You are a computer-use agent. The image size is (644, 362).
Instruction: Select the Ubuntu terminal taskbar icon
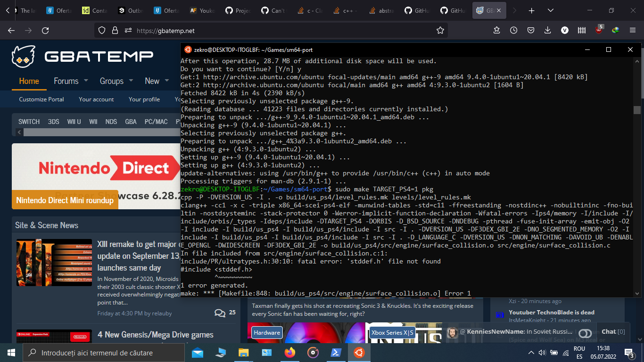click(359, 353)
